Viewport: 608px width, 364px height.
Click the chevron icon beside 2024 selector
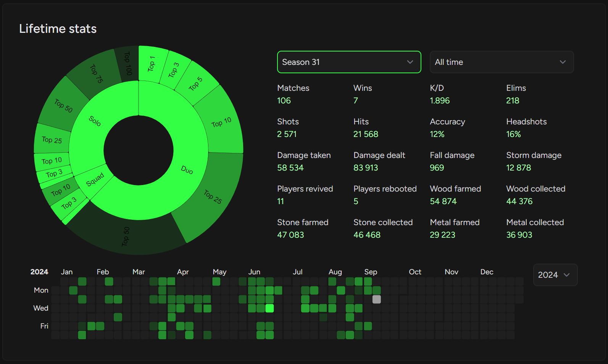(x=567, y=275)
